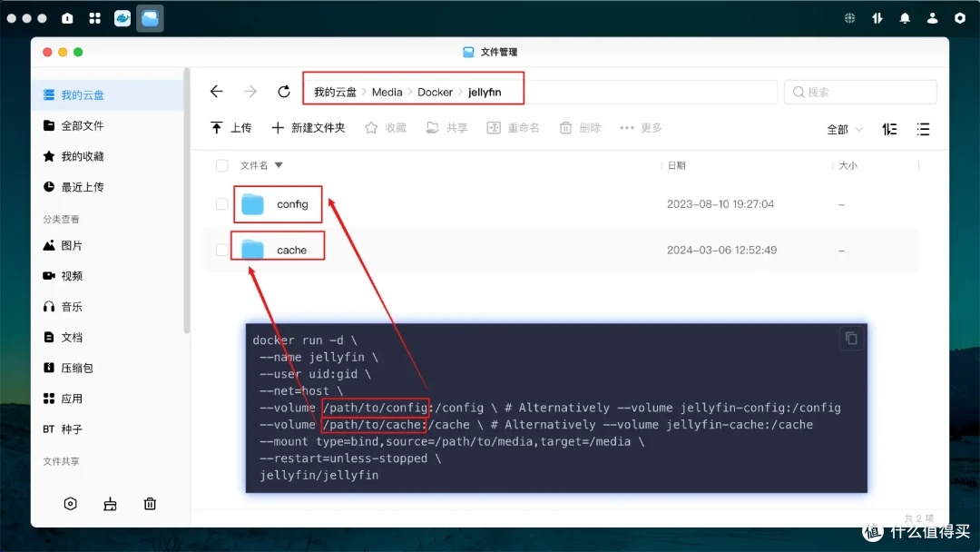Open the config folder icon
The width and height of the screenshot is (980, 552).
tap(252, 204)
